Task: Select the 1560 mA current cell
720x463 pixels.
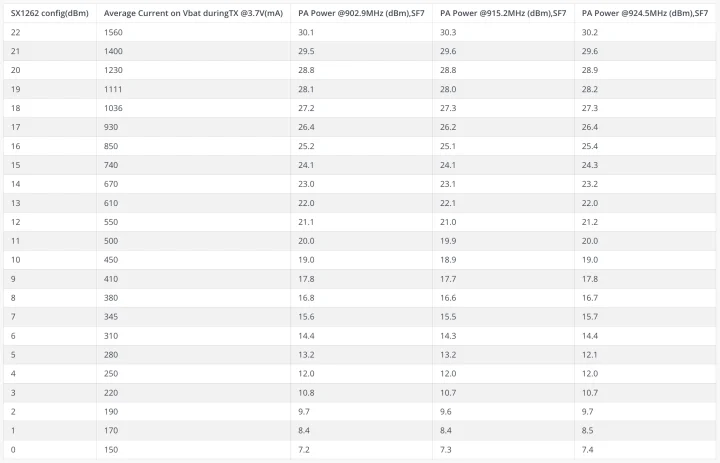Action: pyautogui.click(x=114, y=32)
